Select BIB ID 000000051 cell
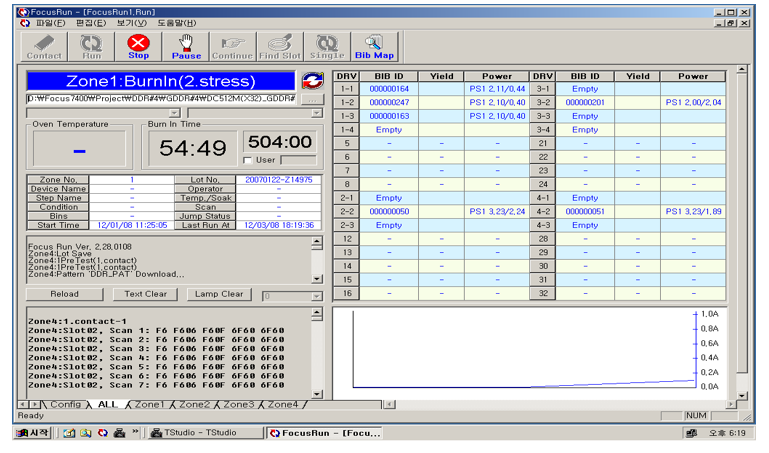This screenshot has width=769, height=453. pos(585,212)
